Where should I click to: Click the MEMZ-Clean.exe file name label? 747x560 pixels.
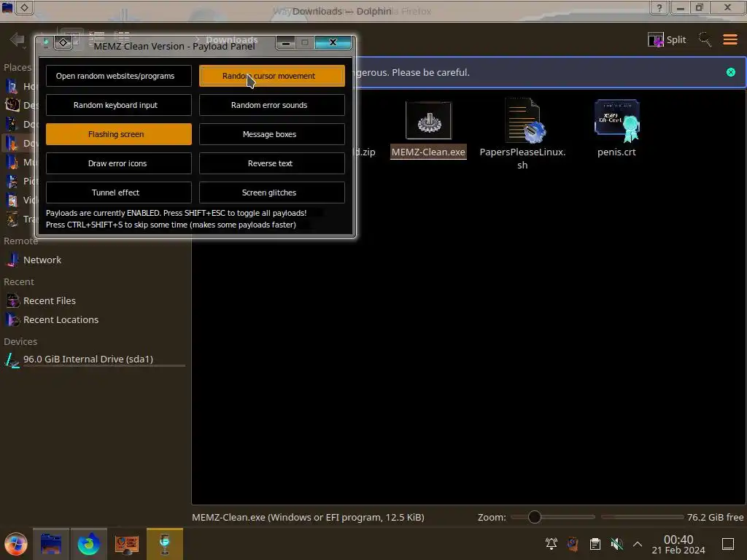[428, 152]
